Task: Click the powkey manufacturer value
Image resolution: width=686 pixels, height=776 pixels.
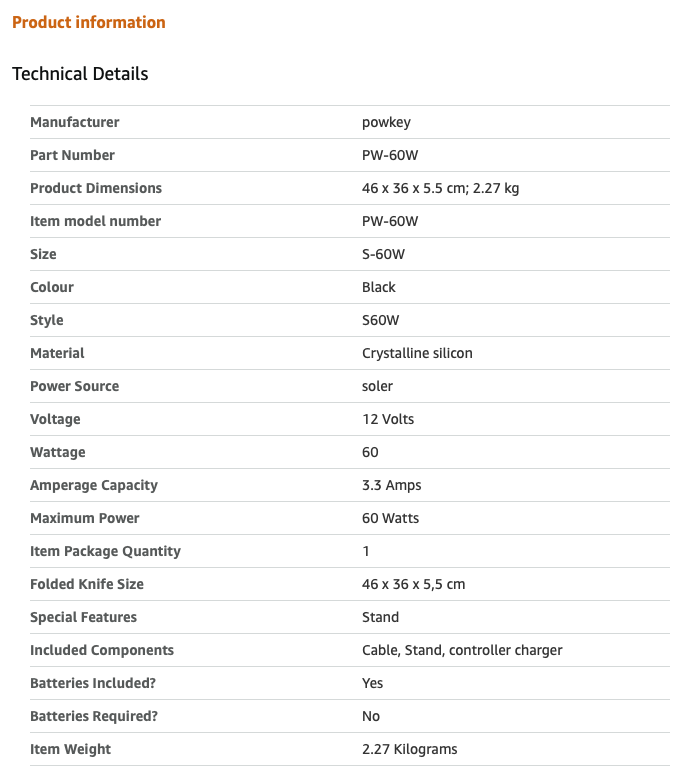Action: click(386, 122)
